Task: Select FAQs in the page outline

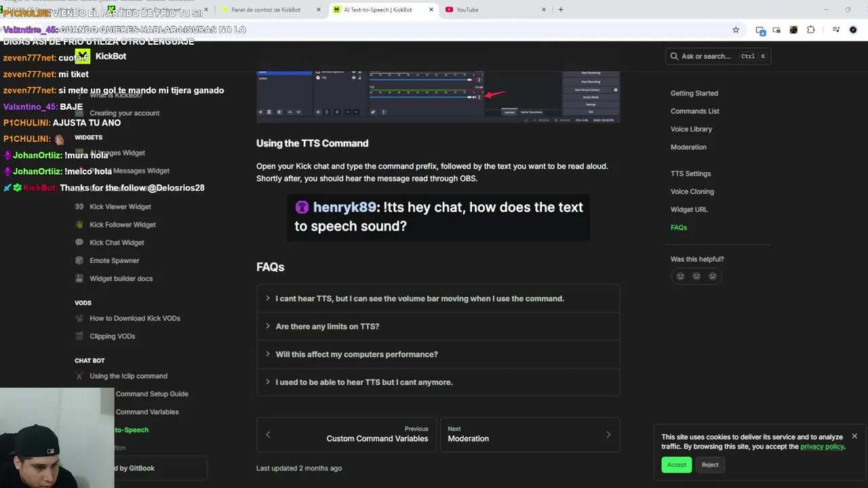Action: (x=679, y=228)
